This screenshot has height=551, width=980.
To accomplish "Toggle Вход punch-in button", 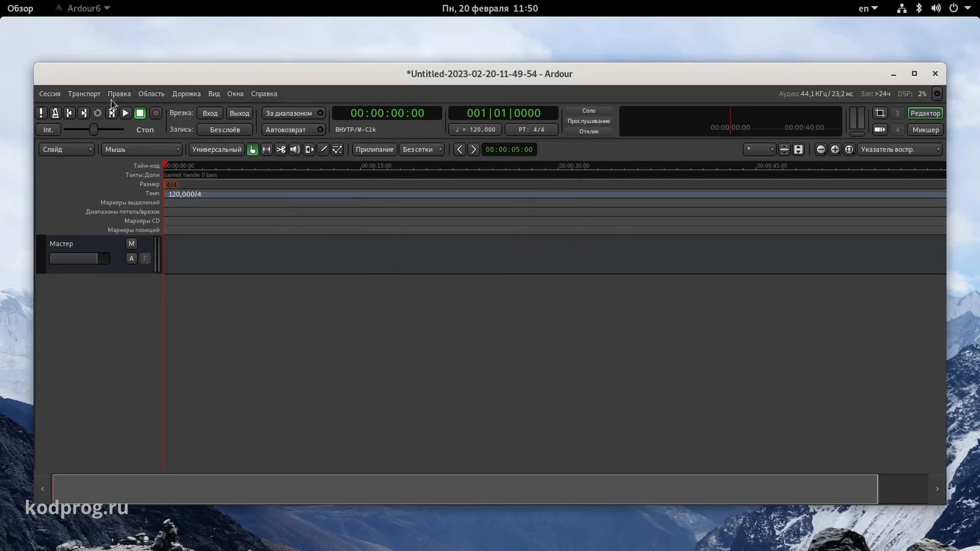I will point(210,113).
